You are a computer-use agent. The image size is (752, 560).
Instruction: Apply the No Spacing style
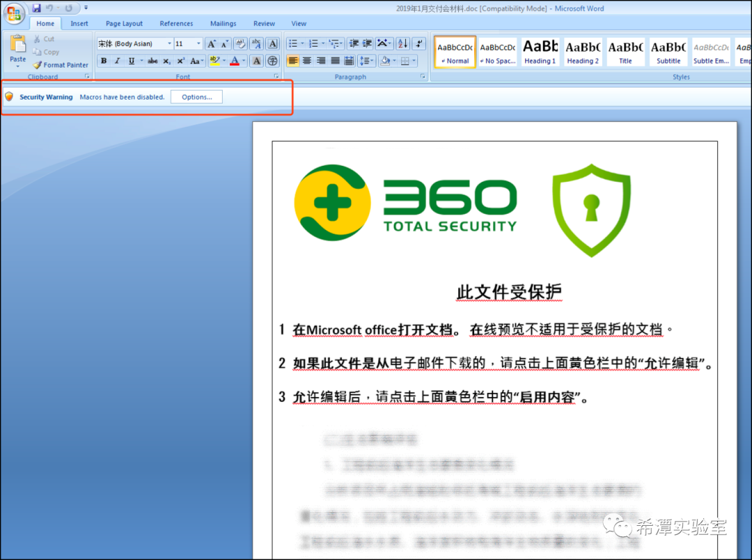pos(498,52)
